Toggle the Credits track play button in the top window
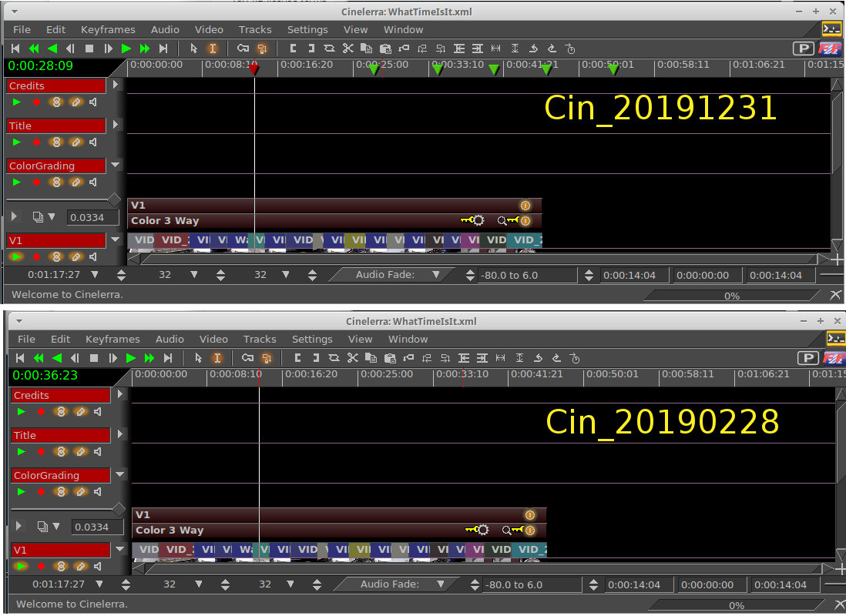Viewport: 846px width, 616px height. tap(17, 102)
